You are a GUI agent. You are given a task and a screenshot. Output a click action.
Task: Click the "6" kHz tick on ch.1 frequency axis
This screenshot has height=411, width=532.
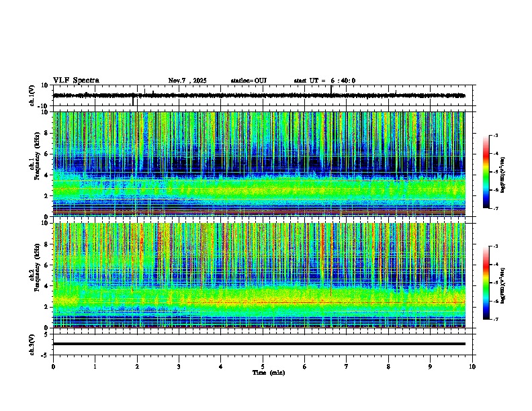click(46, 154)
